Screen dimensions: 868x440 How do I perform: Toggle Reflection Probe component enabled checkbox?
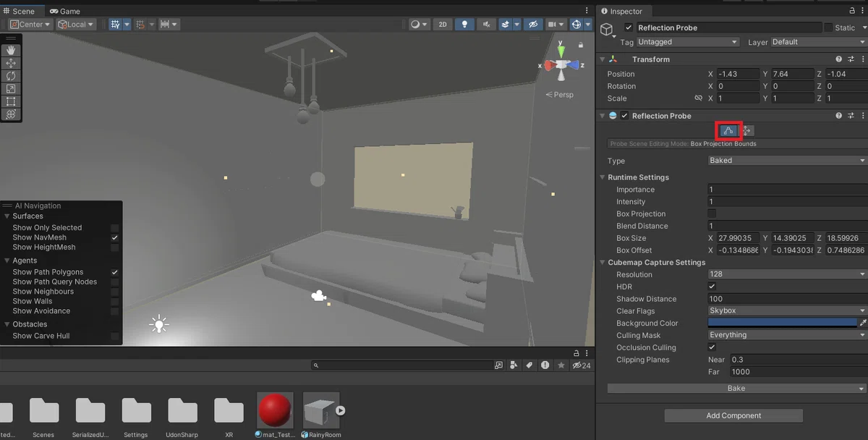point(625,116)
